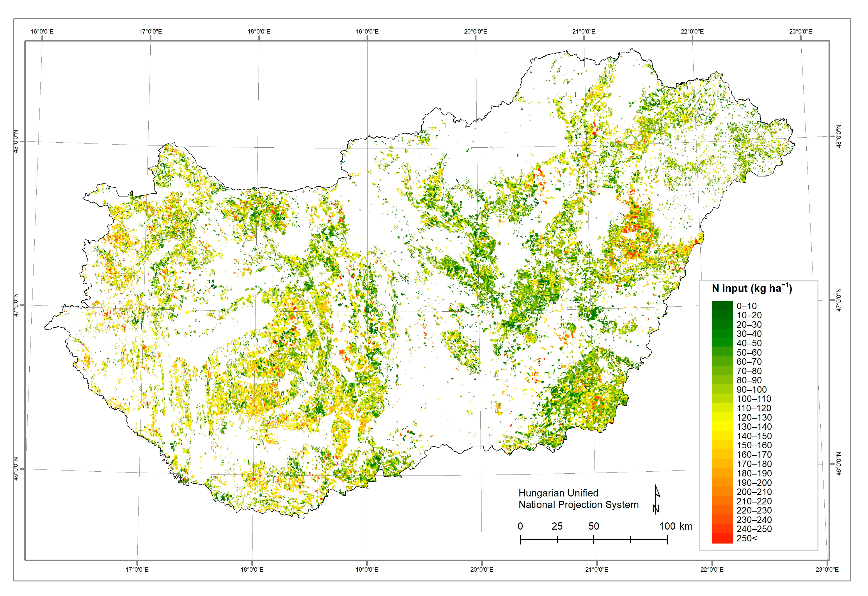Click the red 250< legend swatch

point(722,539)
